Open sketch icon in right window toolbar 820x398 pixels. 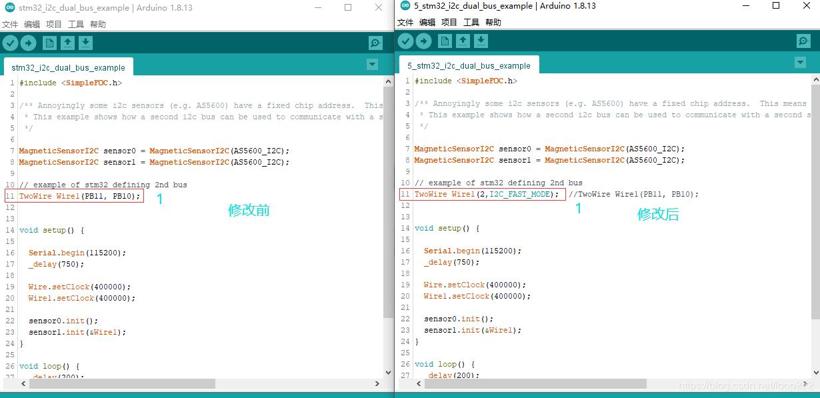click(463, 41)
